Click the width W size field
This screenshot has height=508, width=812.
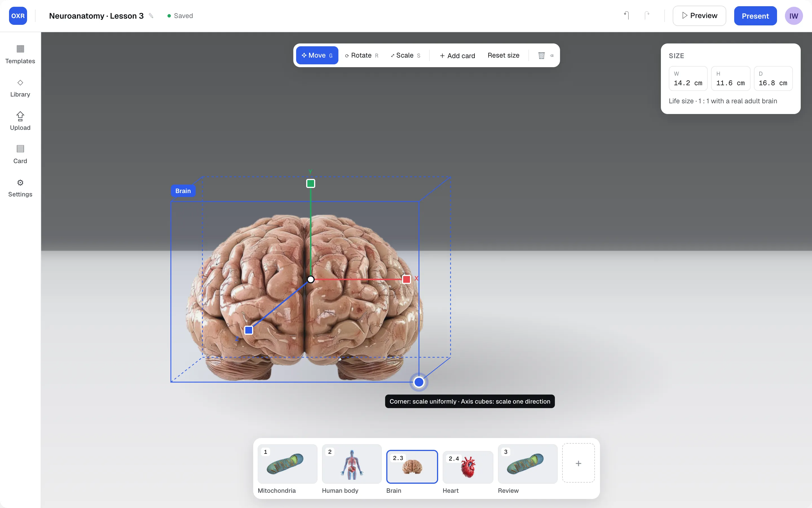[x=688, y=78]
